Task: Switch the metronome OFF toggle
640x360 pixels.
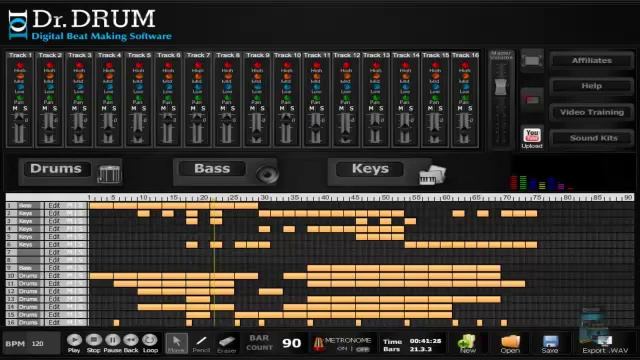Action: 362,349
